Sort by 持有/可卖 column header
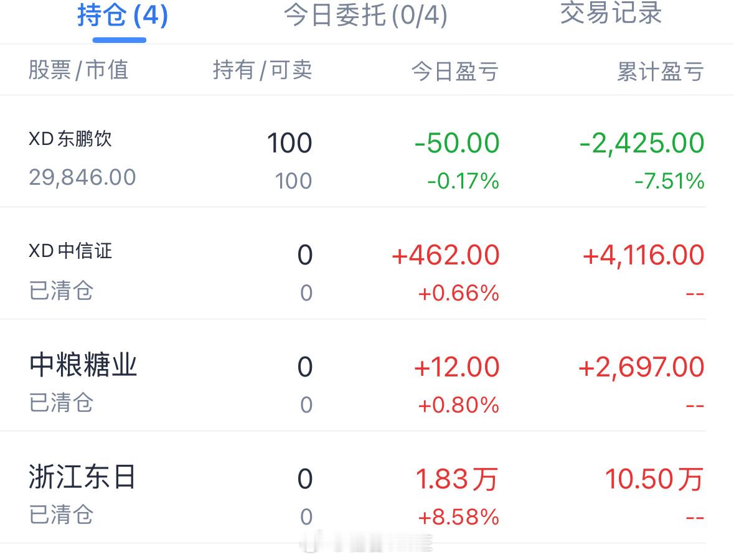Screen dimensions: 734x560 coord(262,70)
